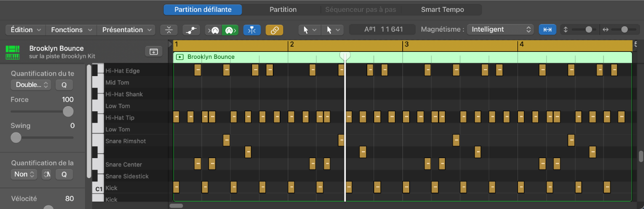Click the C1 Kick piano key
644x209 pixels.
coord(98,188)
